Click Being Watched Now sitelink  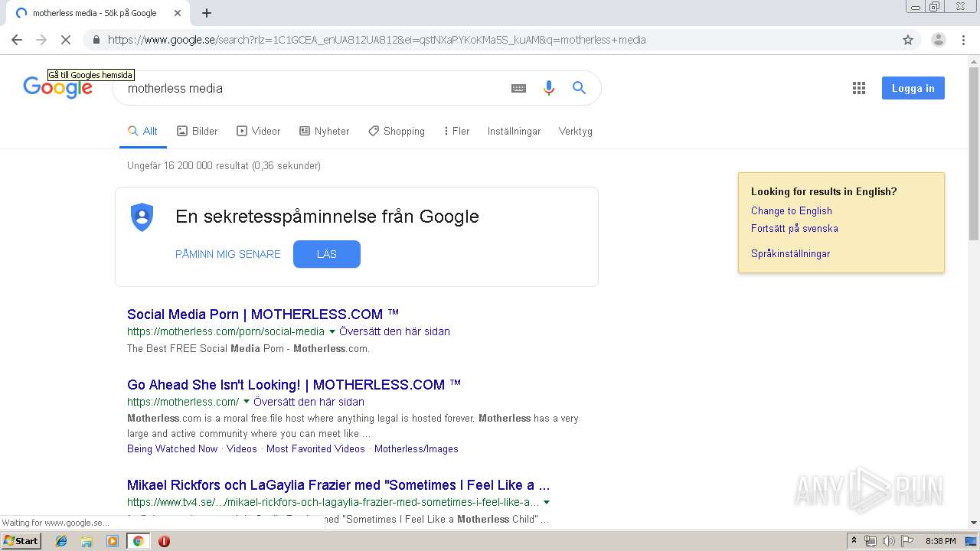coord(172,448)
